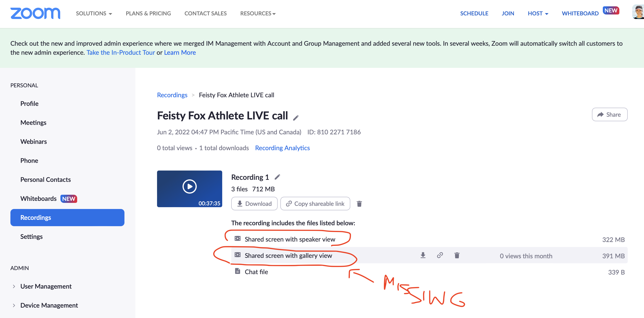The image size is (644, 318).
Task: Play the recording thumbnail video
Action: click(189, 187)
